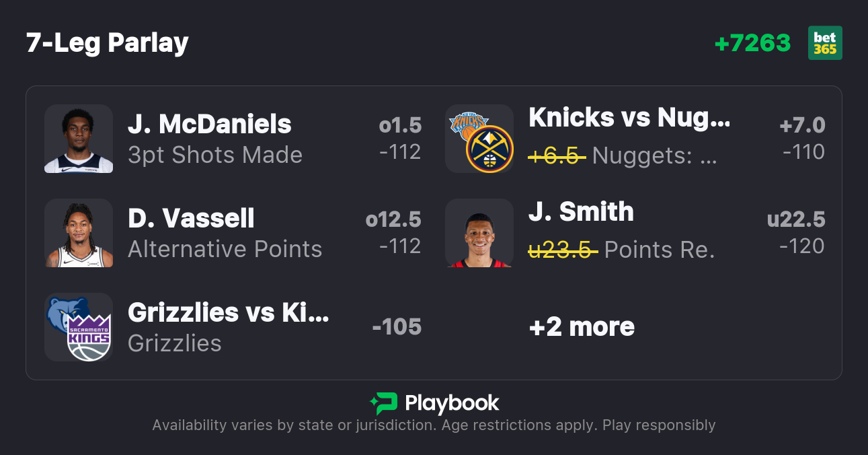
Task: Click Grizzlies vs Kings team logos
Action: click(x=79, y=327)
